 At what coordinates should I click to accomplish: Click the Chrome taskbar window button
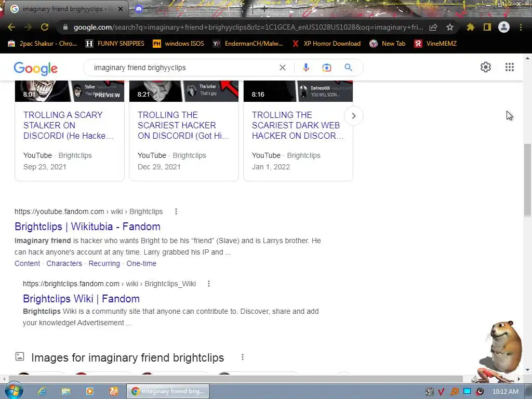click(168, 391)
